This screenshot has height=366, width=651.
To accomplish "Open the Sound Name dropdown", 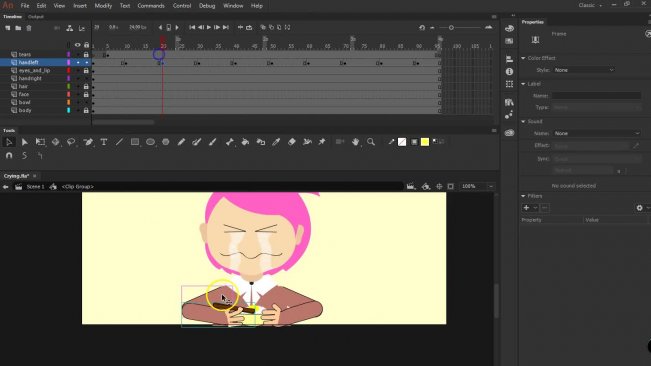I will (x=597, y=134).
